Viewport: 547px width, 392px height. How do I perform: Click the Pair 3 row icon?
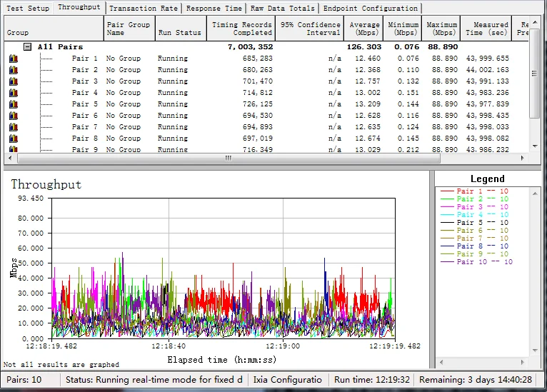click(x=13, y=81)
